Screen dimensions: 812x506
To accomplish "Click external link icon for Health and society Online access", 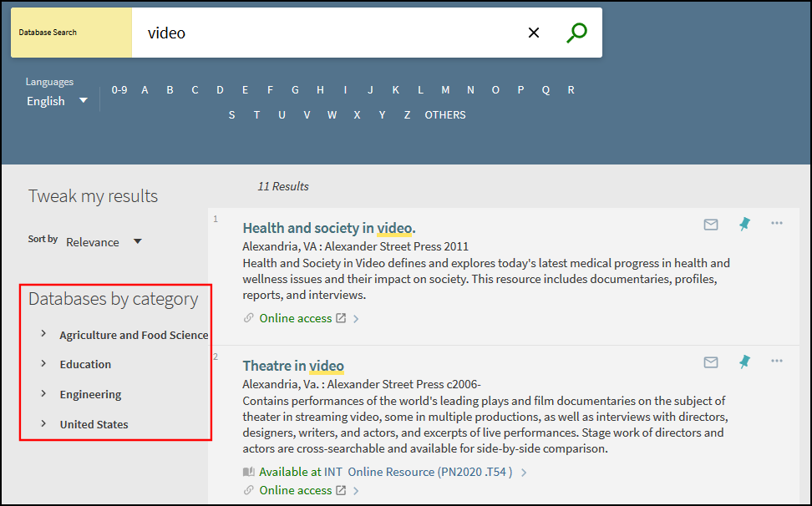I will pyautogui.click(x=341, y=318).
